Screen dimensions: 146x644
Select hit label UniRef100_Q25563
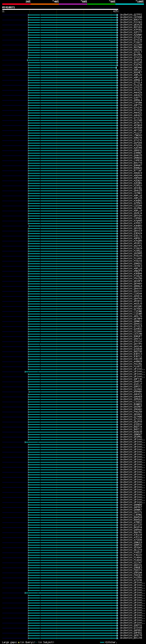(131, 203)
